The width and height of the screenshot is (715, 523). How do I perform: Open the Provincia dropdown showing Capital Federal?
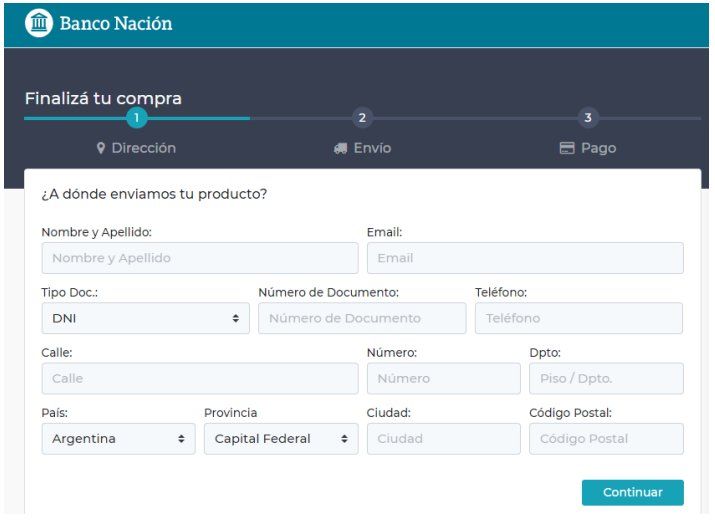pos(280,439)
